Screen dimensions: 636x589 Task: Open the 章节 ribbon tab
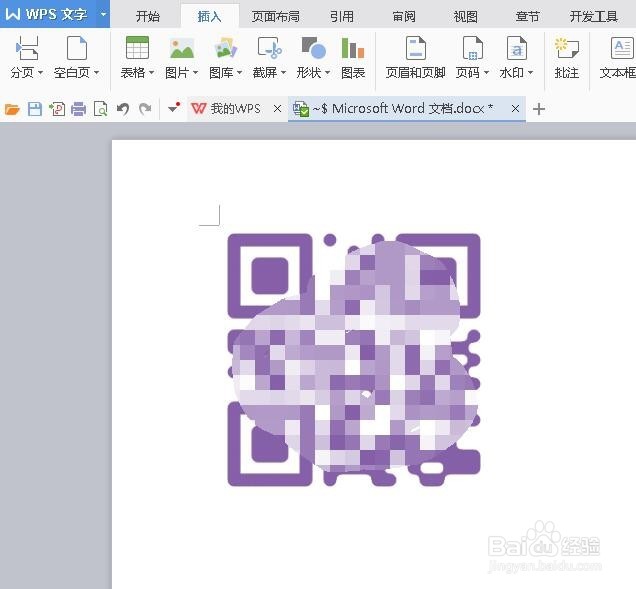pyautogui.click(x=527, y=16)
